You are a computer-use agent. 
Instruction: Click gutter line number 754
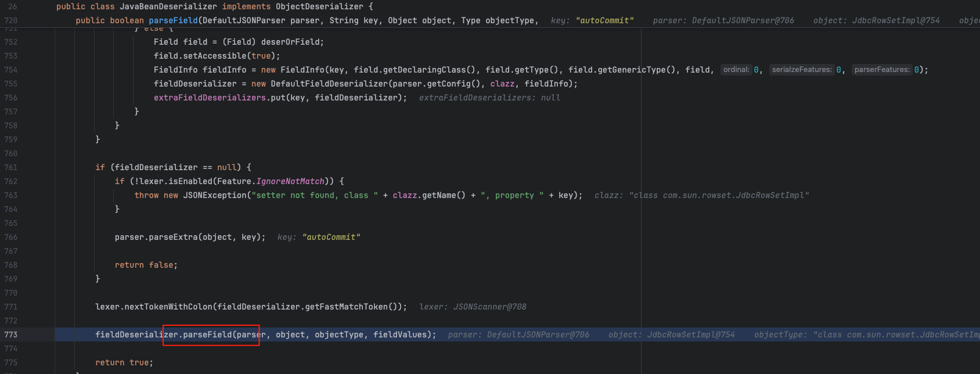(x=10, y=70)
